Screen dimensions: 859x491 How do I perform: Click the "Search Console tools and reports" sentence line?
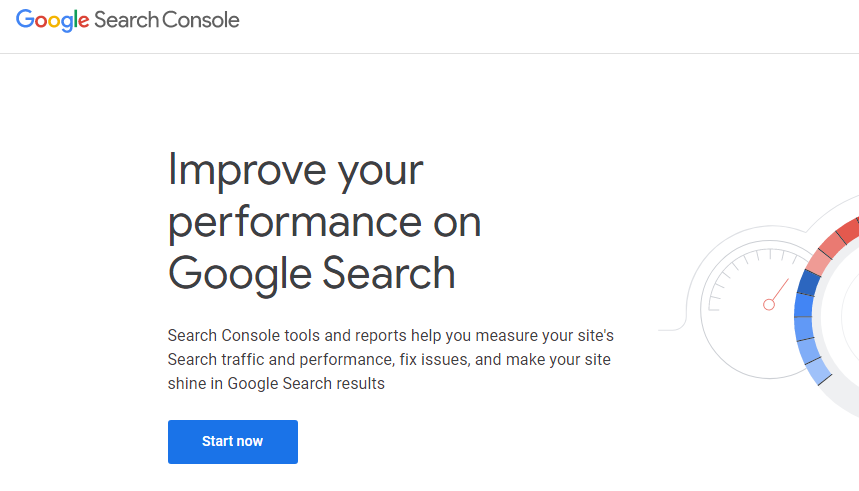click(x=391, y=335)
